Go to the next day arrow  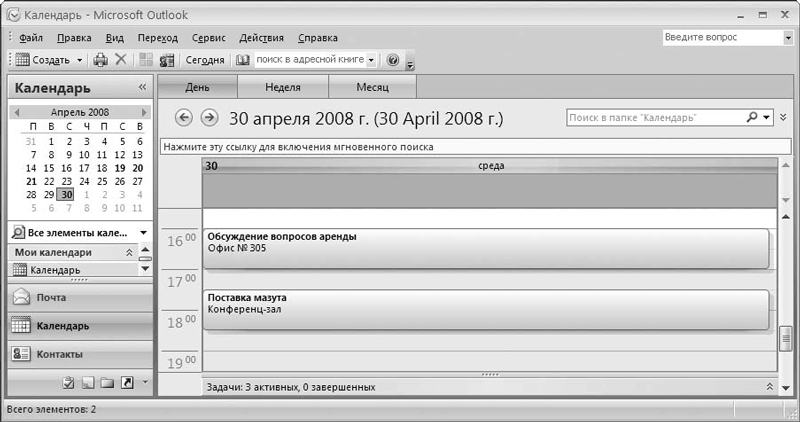209,118
